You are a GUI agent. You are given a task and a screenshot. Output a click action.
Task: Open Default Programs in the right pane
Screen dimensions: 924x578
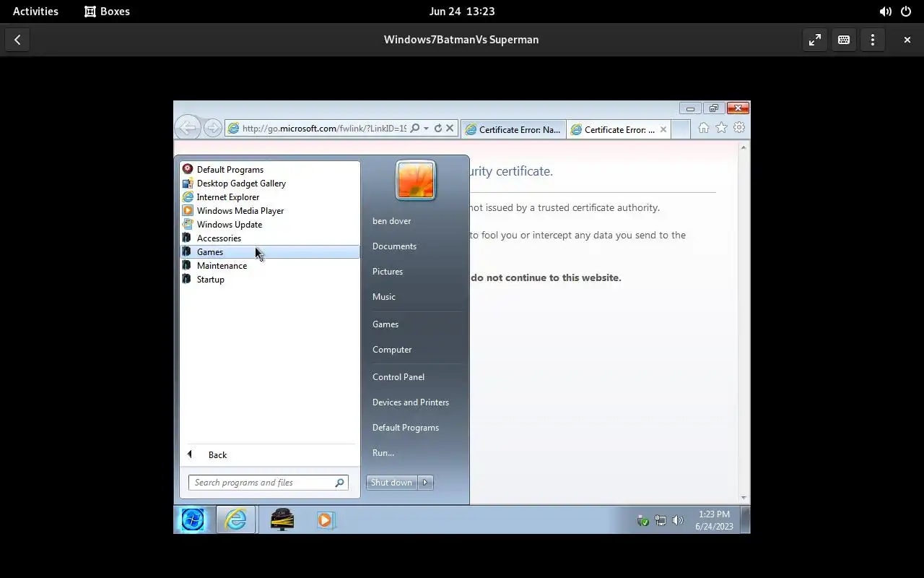[x=406, y=428]
